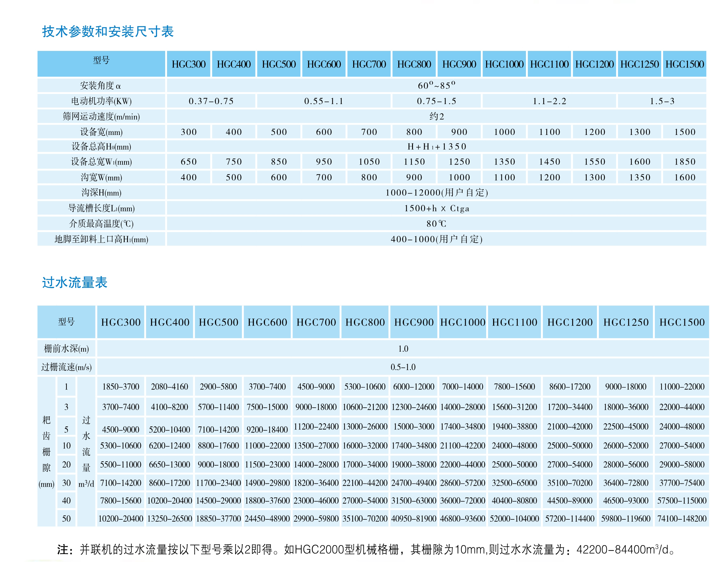Select the 设备总高 formula H+H1+1350 cell
Screen dimensions: 728x562
click(436, 146)
